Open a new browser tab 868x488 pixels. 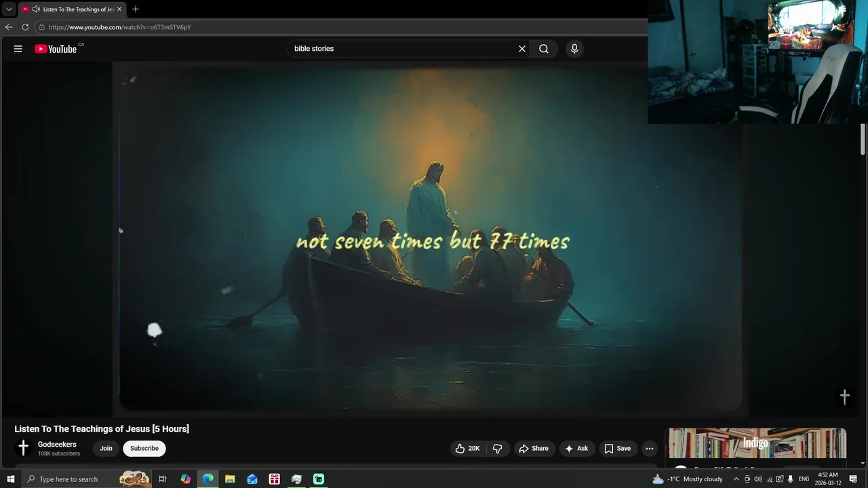click(x=136, y=9)
